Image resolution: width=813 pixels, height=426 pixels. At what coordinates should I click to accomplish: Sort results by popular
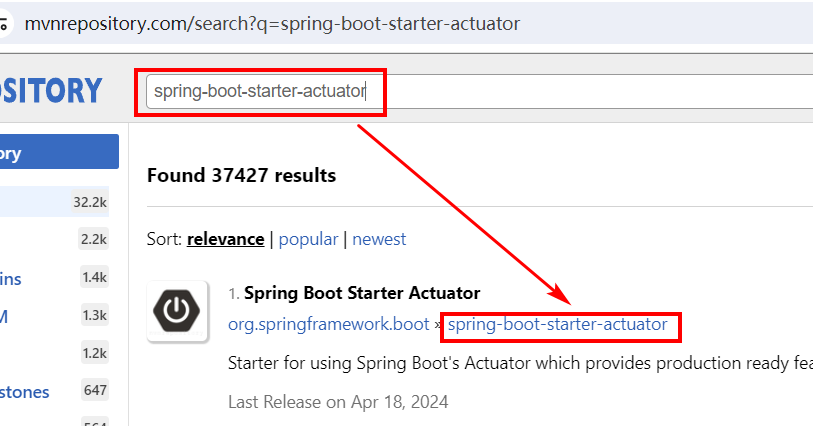[308, 239]
